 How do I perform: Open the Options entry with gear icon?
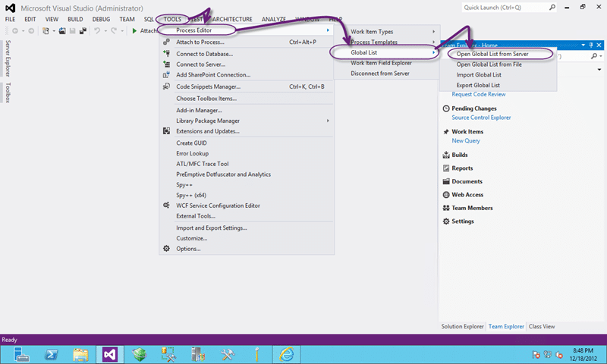pos(246,249)
